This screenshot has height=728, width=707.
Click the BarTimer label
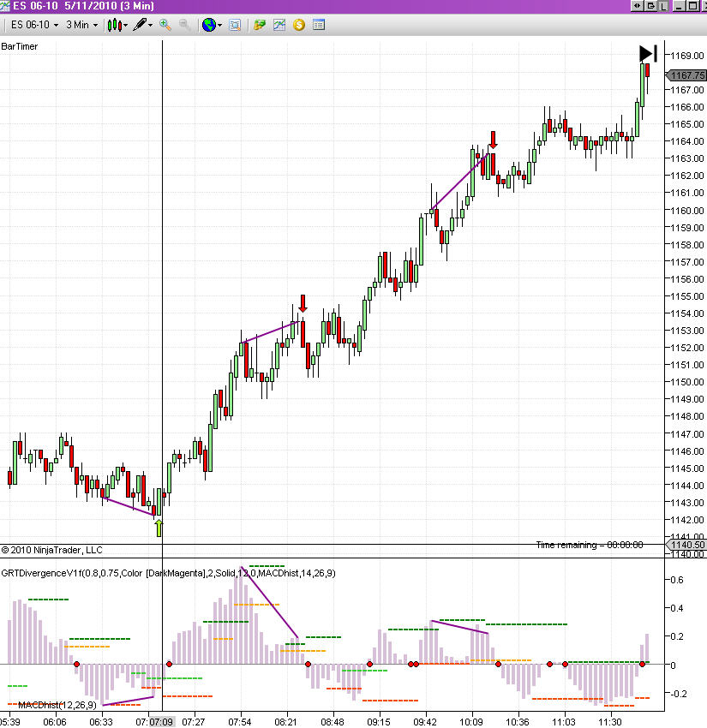click(20, 46)
